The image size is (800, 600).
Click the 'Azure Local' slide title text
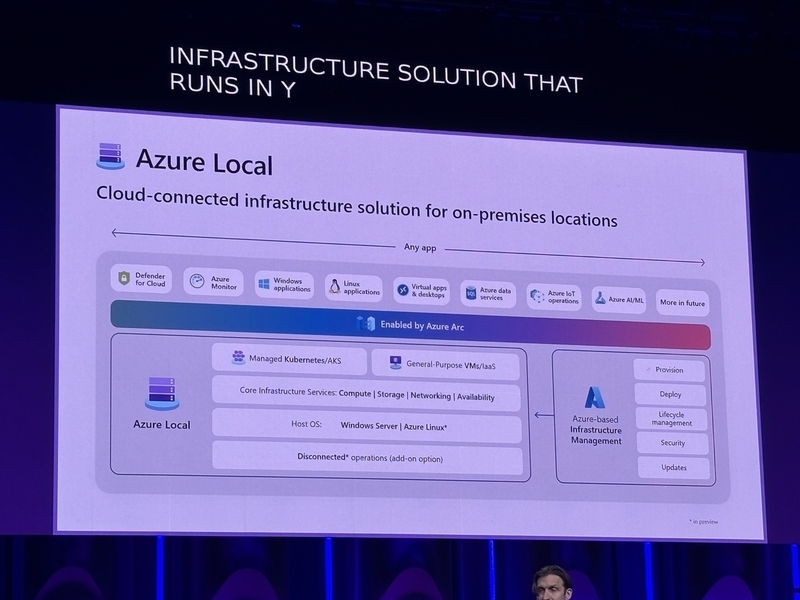[x=204, y=162]
